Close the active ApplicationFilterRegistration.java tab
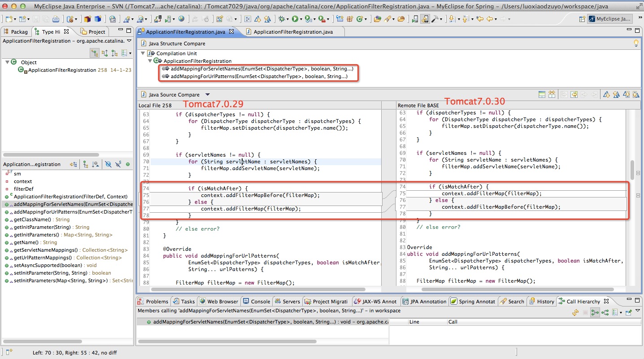 (x=231, y=31)
